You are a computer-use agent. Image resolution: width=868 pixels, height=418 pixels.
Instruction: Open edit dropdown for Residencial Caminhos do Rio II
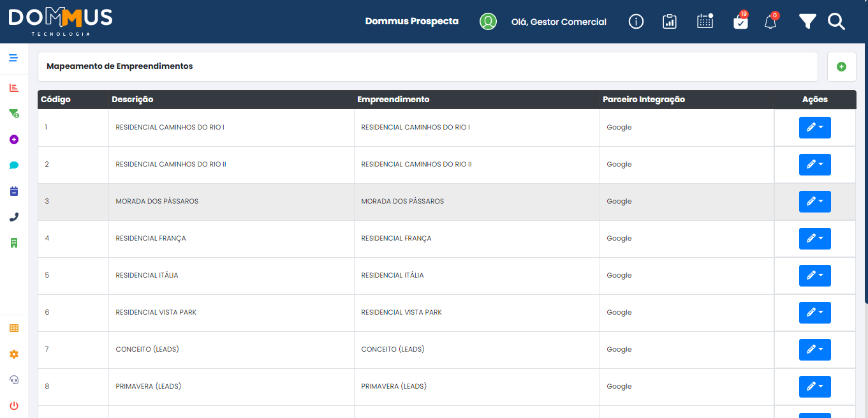click(814, 165)
